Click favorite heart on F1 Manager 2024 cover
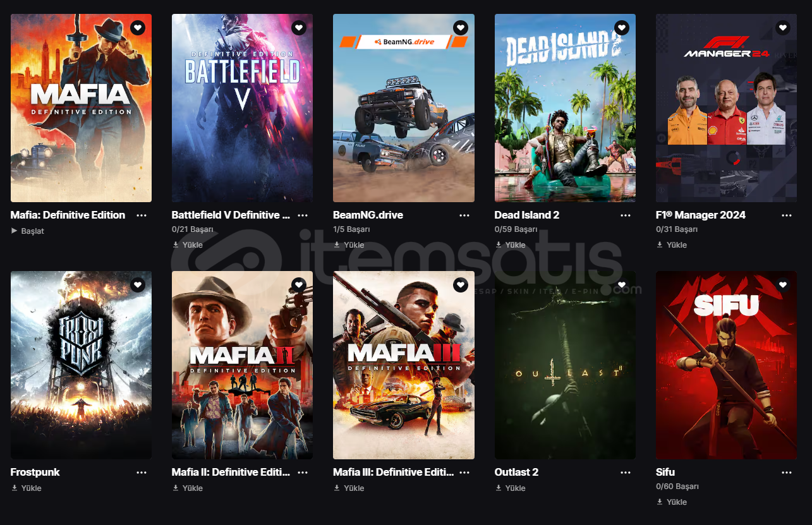 [x=783, y=28]
